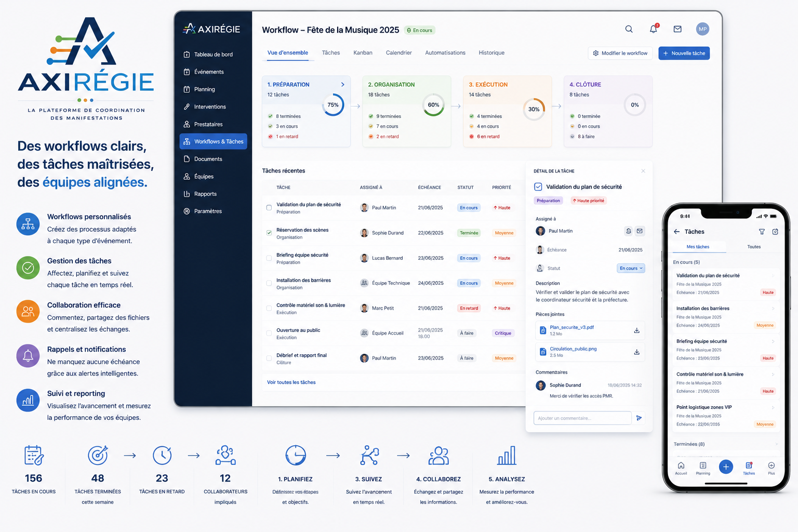
Task: Tap the plus button in phone bottom bar
Action: [726, 467]
